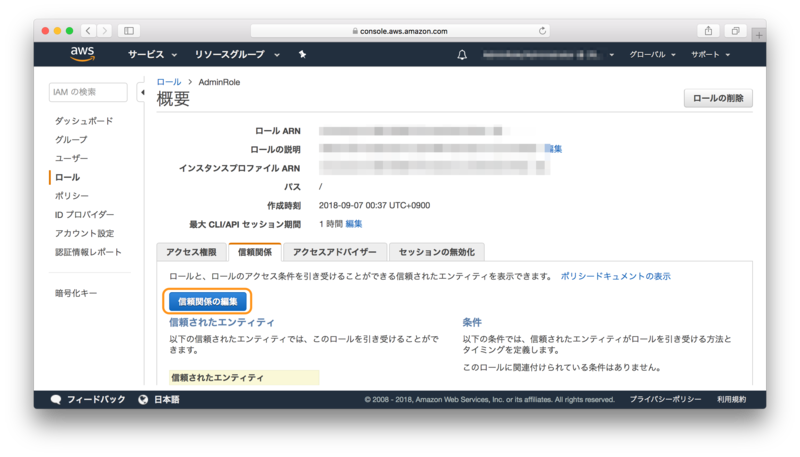
Task: Click the blurred インスタンスプロファイル ARN value
Action: pyautogui.click(x=434, y=168)
